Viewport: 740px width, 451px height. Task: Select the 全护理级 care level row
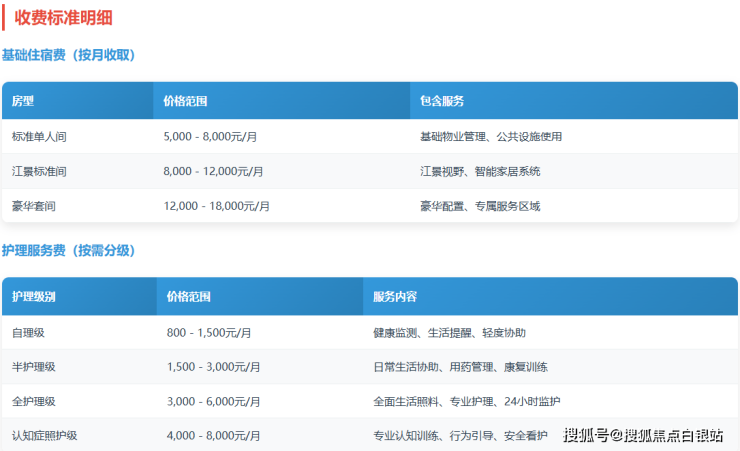click(33, 401)
